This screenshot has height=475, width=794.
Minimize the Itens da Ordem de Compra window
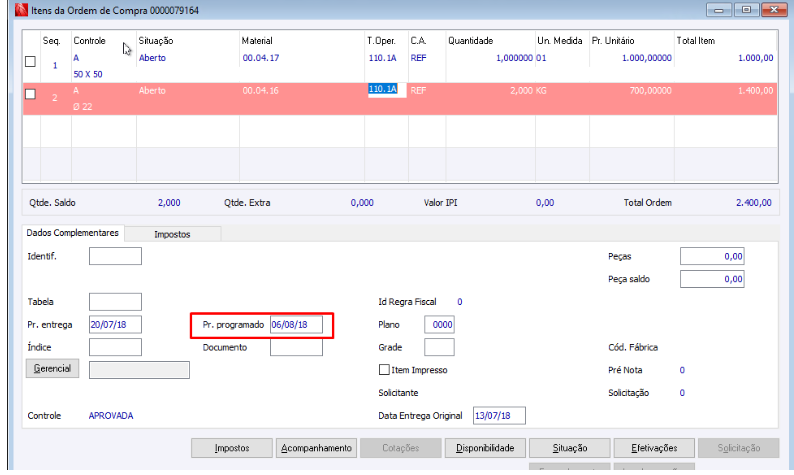pos(719,10)
